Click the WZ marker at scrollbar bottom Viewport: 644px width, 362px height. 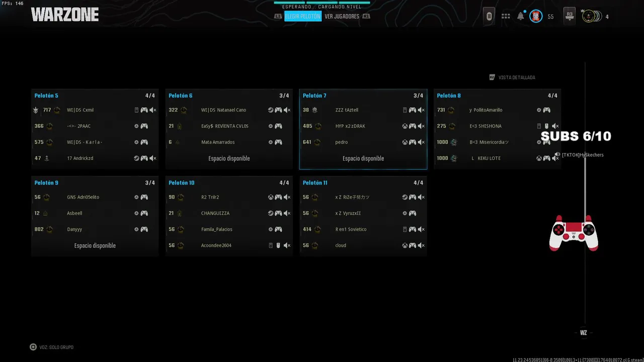(x=584, y=333)
